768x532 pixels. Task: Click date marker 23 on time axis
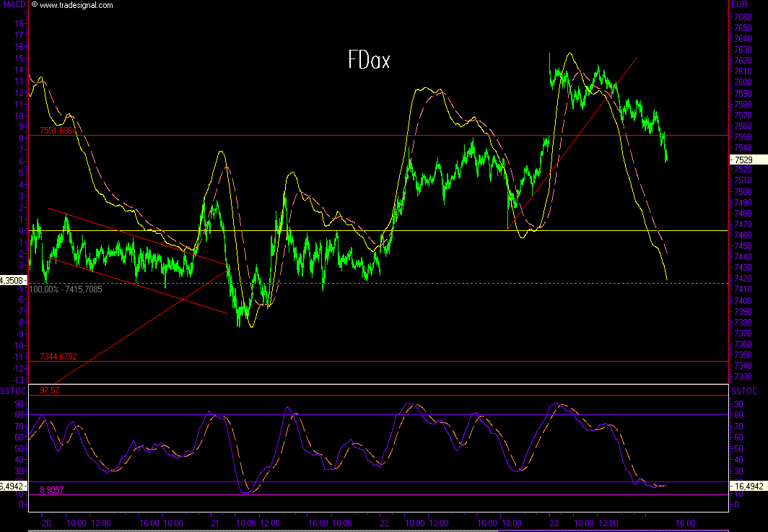553,523
